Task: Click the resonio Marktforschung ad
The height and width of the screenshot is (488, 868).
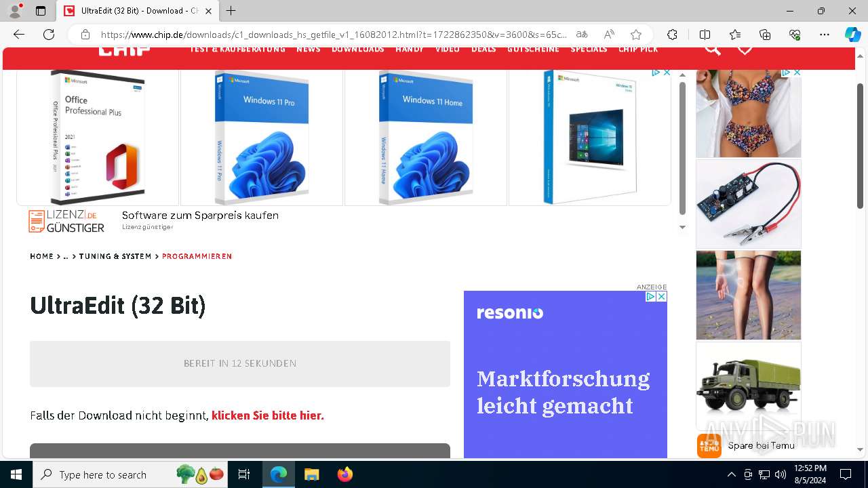Action: point(566,374)
